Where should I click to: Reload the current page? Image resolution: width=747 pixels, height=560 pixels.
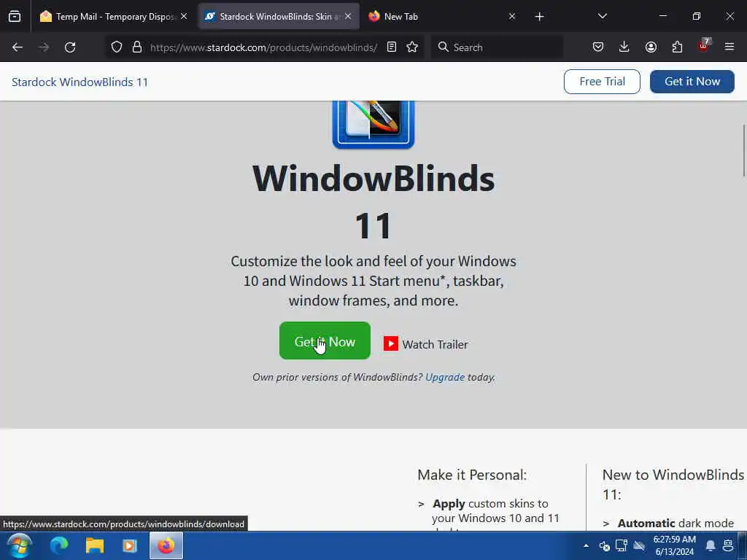tap(70, 47)
